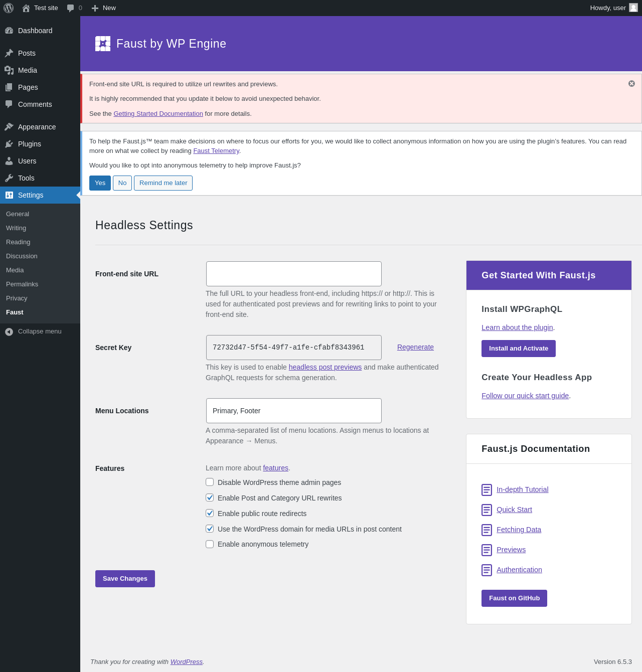The image size is (642, 672).
Task: Collapse the admin sidebar menu
Action: [34, 331]
